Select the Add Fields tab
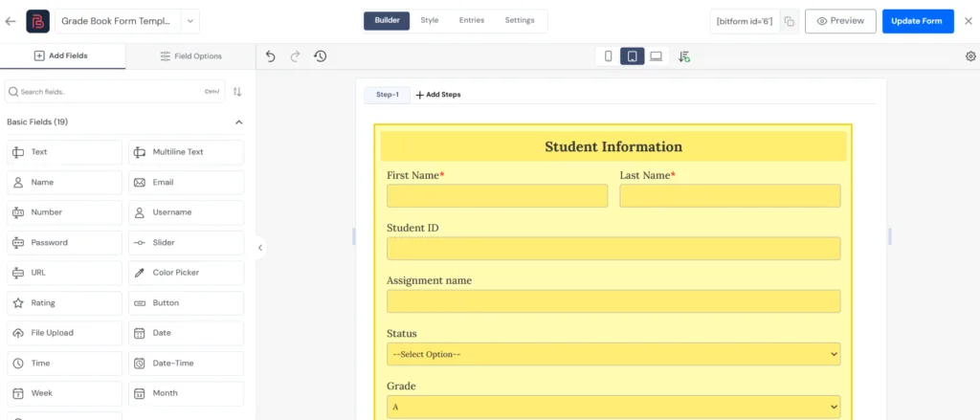Screen dimensions: 980x420 coord(62,55)
